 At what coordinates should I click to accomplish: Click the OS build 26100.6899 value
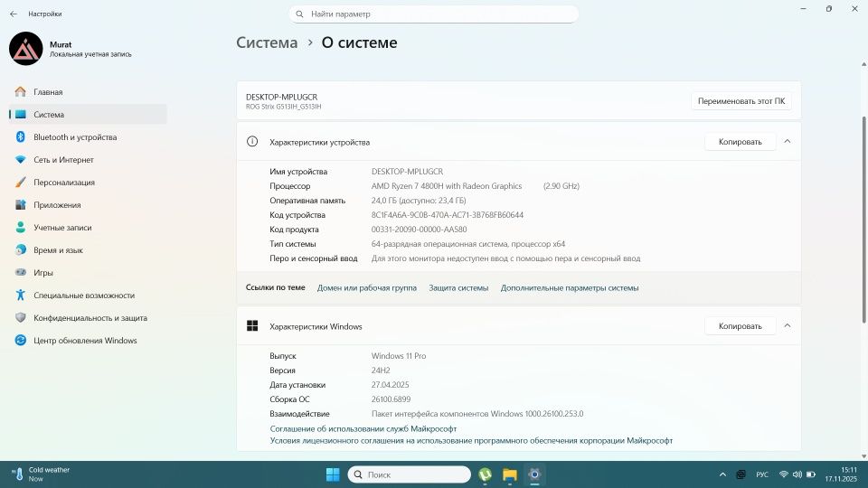pos(391,399)
